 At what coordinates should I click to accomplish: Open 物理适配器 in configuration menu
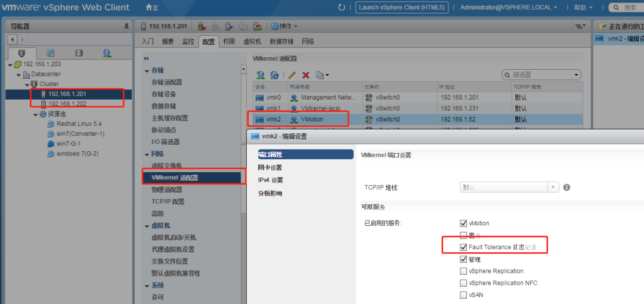point(166,190)
